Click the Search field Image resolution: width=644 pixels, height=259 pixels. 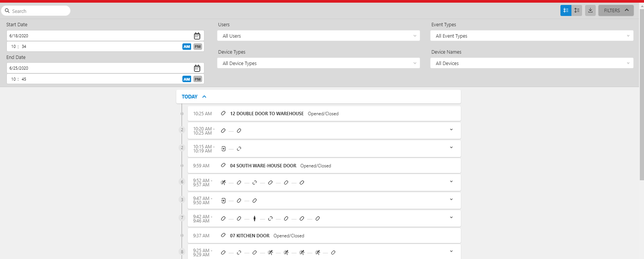36,11
